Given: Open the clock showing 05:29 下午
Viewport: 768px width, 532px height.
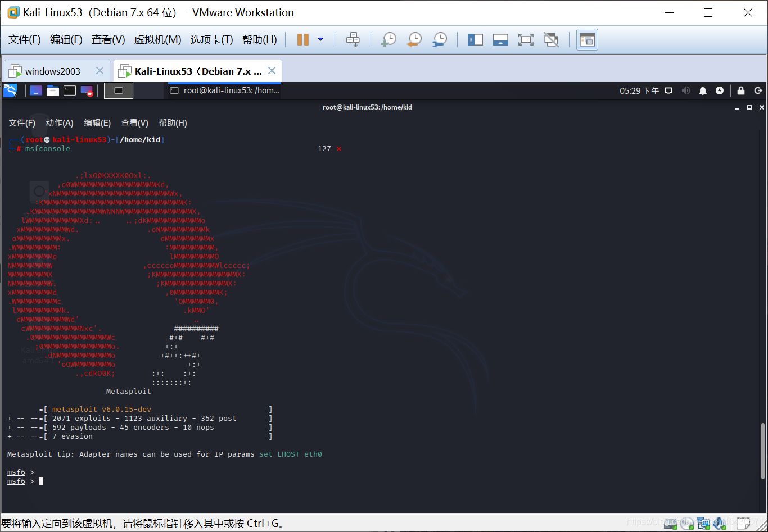Looking at the screenshot, I should [639, 90].
